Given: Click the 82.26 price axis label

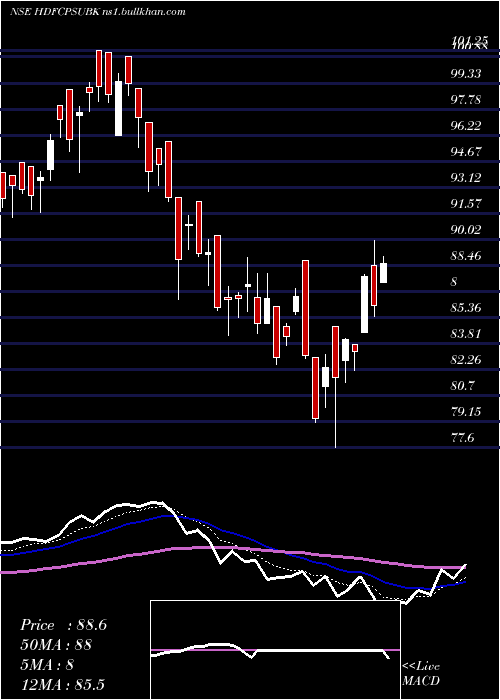Looking at the screenshot, I should [467, 360].
